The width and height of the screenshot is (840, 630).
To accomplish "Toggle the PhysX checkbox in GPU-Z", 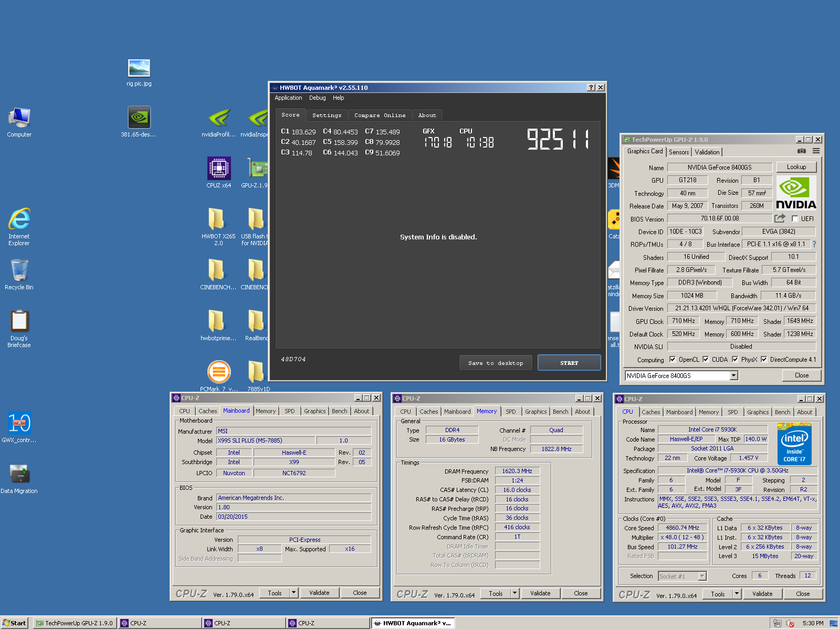I will pyautogui.click(x=735, y=360).
